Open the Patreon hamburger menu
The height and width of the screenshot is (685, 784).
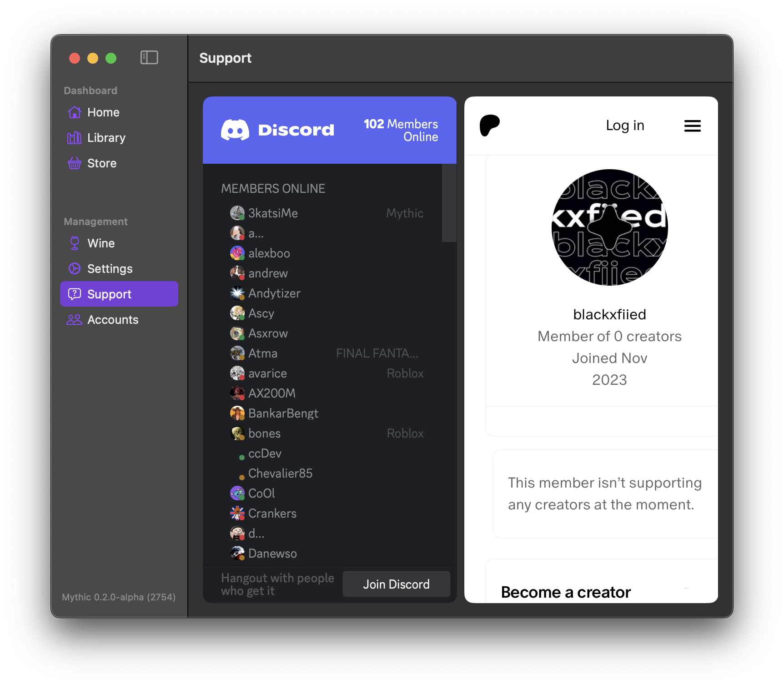tap(693, 126)
